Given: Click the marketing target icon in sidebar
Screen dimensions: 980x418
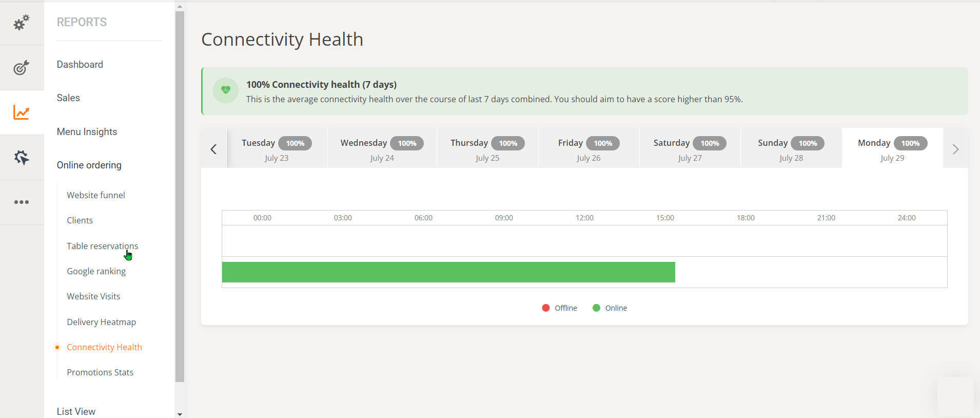Looking at the screenshot, I should click(x=22, y=67).
